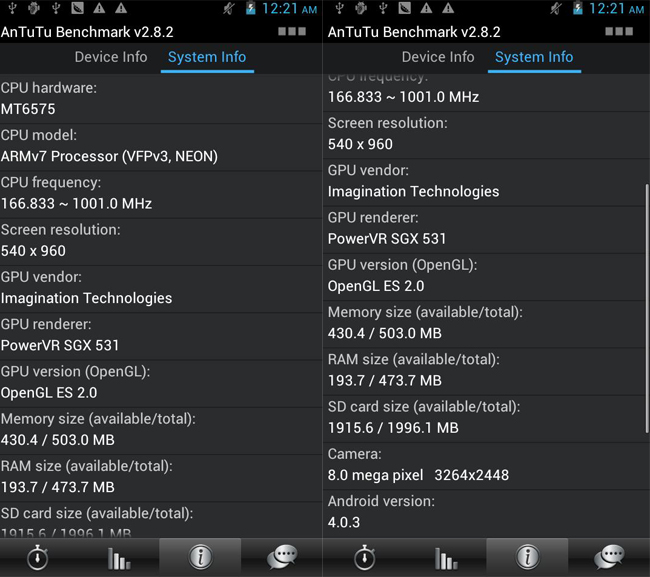650x577 pixels.
Task: Select 'OpenGL ES 2.0' on right screen
Action: coord(376,286)
